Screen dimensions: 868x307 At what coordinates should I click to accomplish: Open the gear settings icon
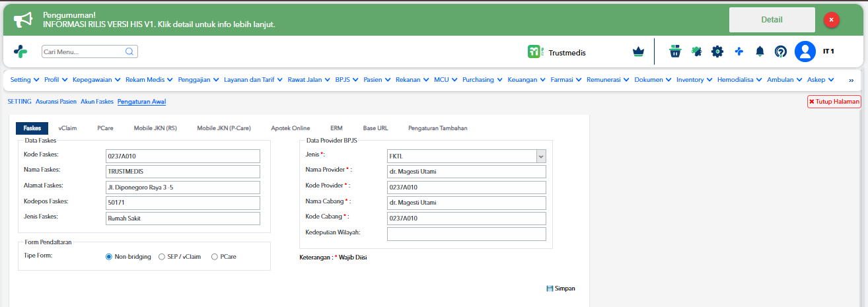coord(717,51)
